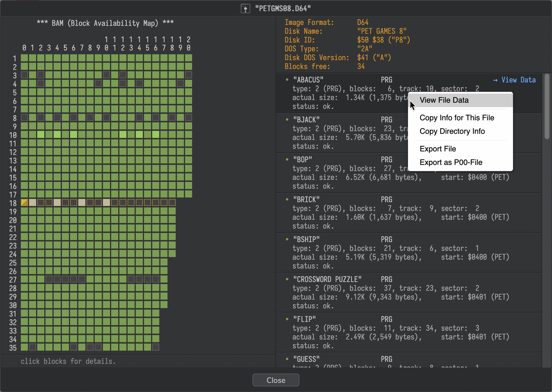The height and width of the screenshot is (392, 552).
Task: Click the beige block at track 18 sector 7
Action: (x=82, y=202)
